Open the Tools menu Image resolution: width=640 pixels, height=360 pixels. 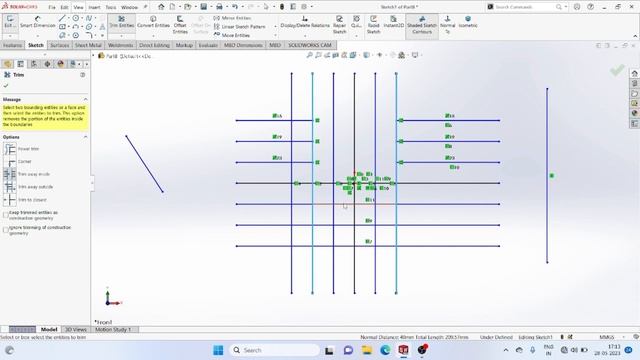point(111,7)
